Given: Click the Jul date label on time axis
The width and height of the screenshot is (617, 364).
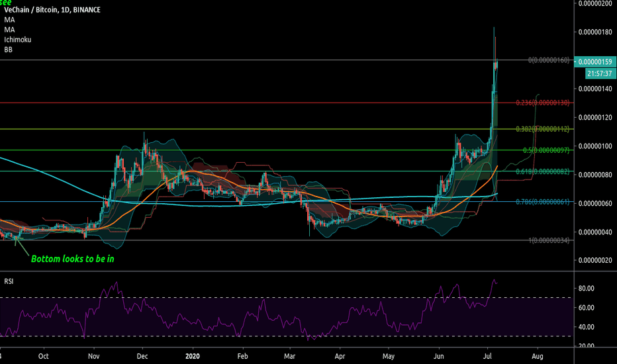Looking at the screenshot, I should pos(487,356).
